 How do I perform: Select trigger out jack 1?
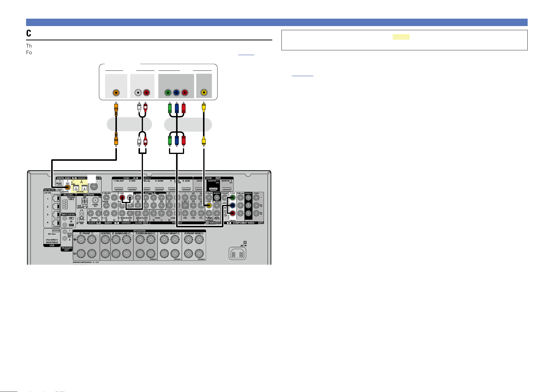click(65, 231)
